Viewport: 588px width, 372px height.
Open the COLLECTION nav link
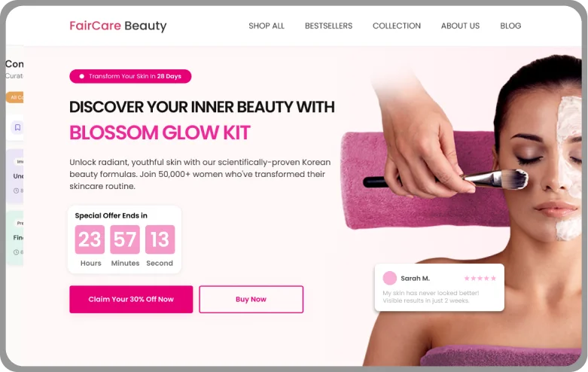tap(396, 26)
